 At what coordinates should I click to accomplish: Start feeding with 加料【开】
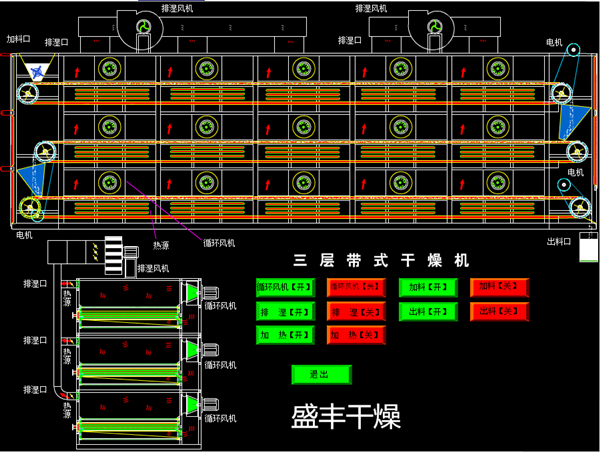click(427, 288)
